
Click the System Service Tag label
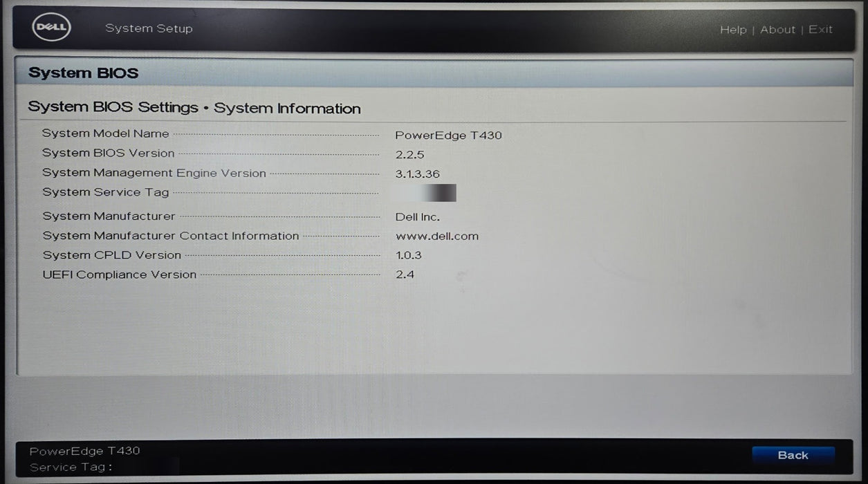pyautogui.click(x=106, y=193)
